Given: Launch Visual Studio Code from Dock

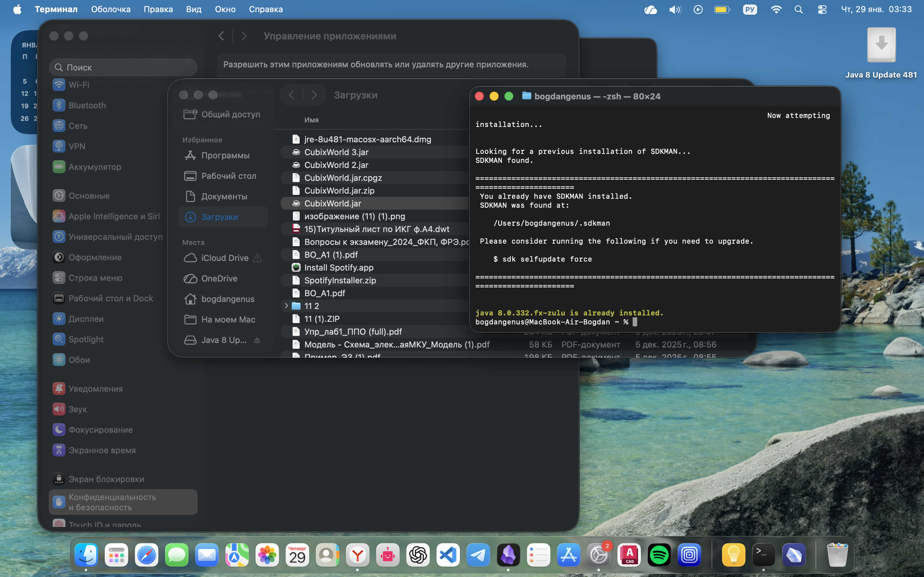Looking at the screenshot, I should tap(448, 555).
